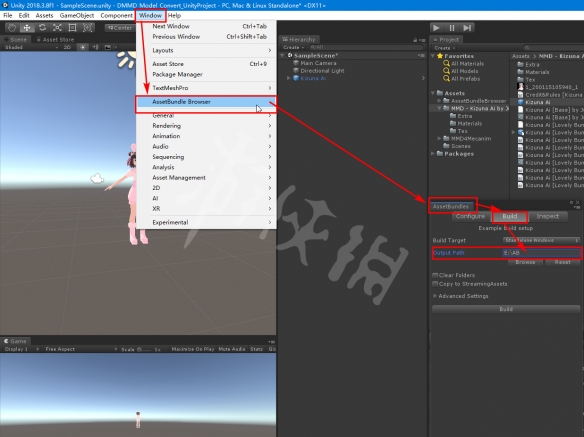Viewport: 584px width, 437px height.
Task: Open the GameObject menu
Action: point(77,15)
